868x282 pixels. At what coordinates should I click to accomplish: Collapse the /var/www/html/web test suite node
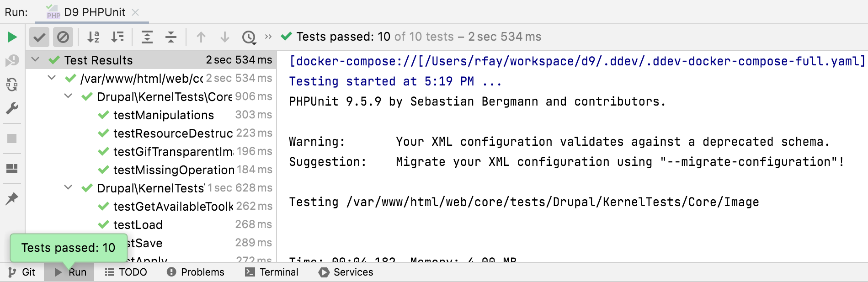pyautogui.click(x=52, y=78)
